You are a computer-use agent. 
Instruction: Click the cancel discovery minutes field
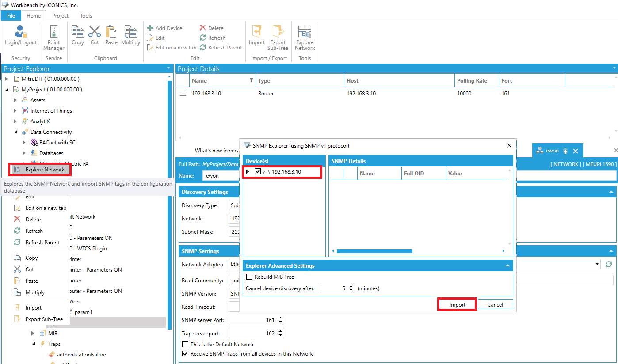click(334, 288)
